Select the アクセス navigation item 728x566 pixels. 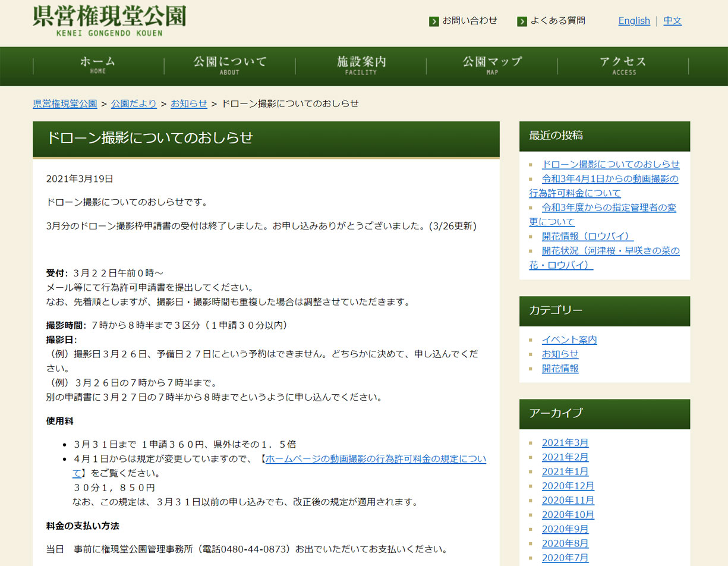623,65
